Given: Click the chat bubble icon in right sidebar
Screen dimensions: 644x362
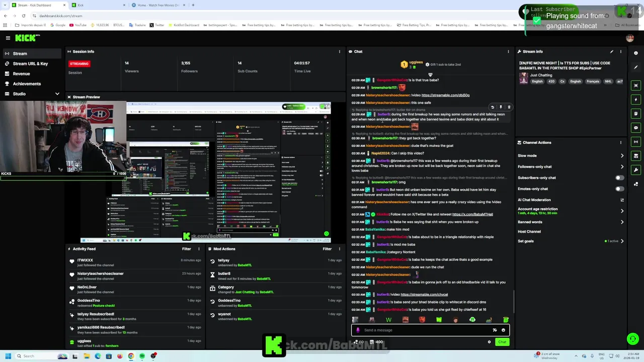Looking at the screenshot, I should [x=636, y=127].
